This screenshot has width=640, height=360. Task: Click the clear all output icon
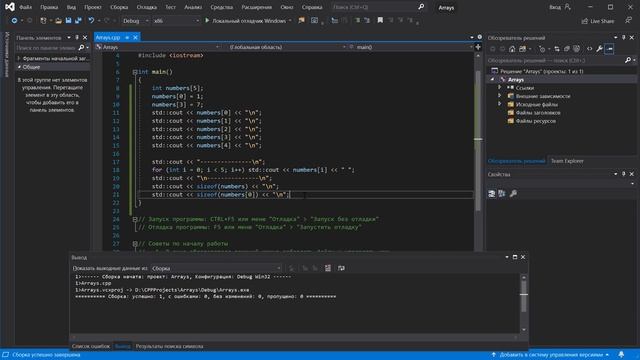point(328,268)
